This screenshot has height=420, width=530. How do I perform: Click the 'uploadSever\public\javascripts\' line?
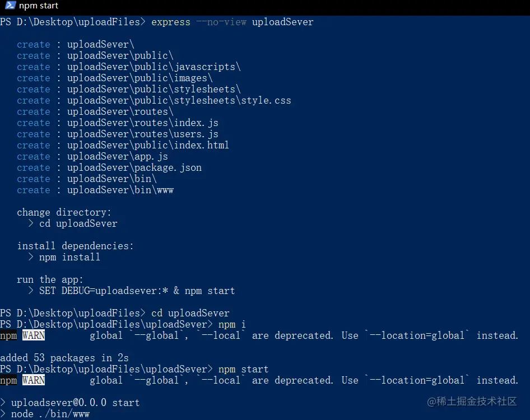(154, 67)
